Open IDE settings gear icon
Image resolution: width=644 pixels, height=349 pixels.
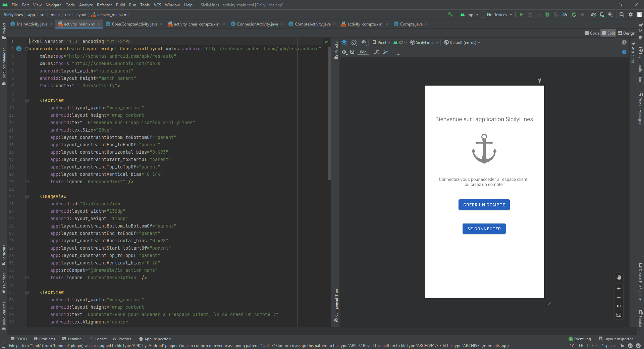pyautogui.click(x=631, y=14)
